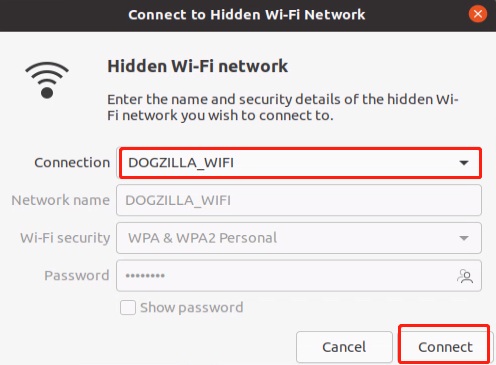Click the Connect button
The width and height of the screenshot is (496, 365).
(445, 347)
